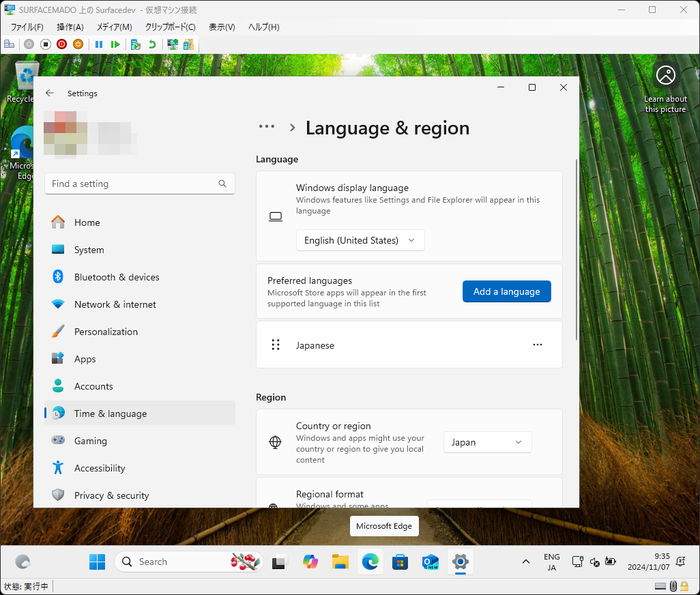Viewport: 700px width, 595px height.
Task: Open Microsoft Edge from the taskbar
Action: click(370, 562)
